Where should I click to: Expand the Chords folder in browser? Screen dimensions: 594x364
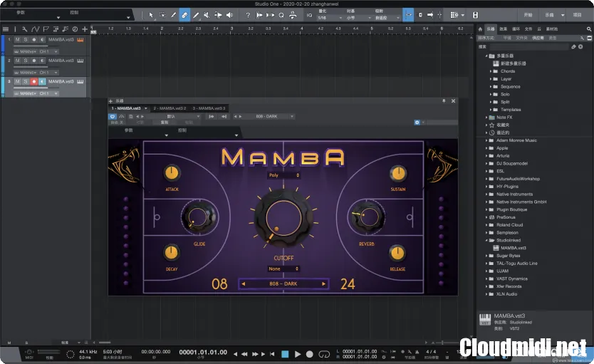click(491, 71)
